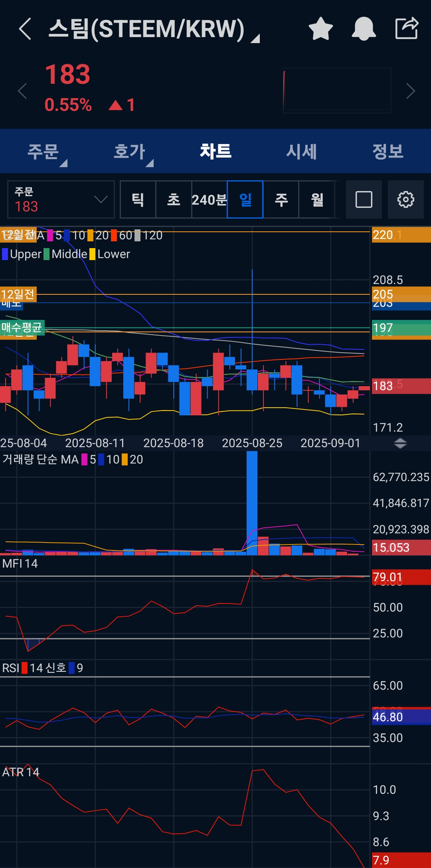Select the 일 daily interval
The width and height of the screenshot is (431, 868).
tap(245, 199)
